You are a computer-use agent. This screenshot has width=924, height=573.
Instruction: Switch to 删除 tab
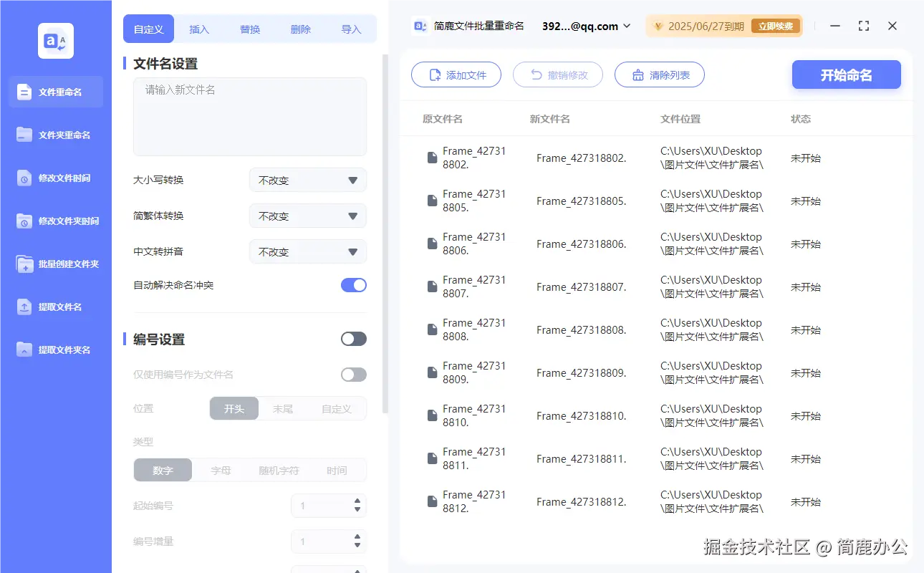click(x=301, y=29)
